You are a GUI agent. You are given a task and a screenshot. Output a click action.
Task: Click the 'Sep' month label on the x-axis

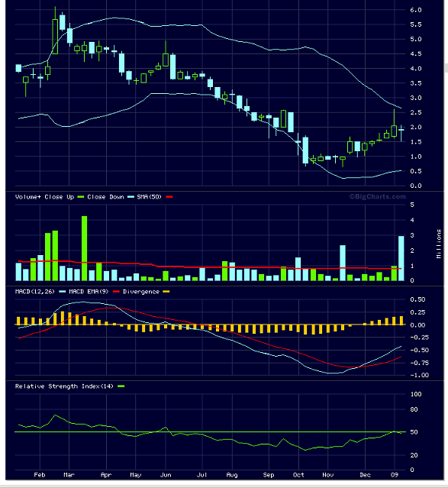[269, 475]
